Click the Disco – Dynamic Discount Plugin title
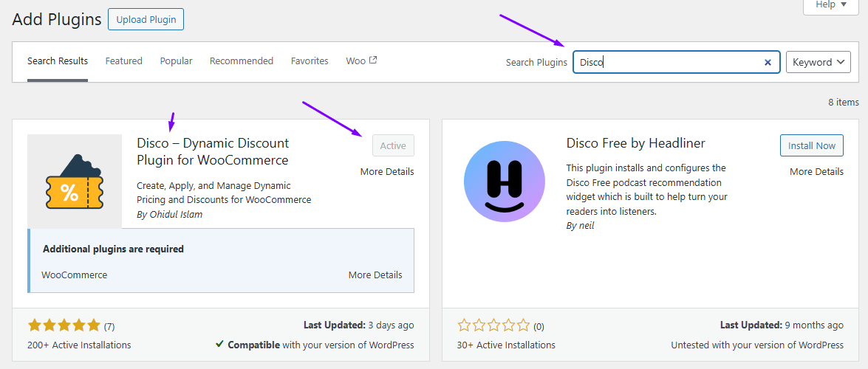Screen dimensions: 868x369 point(213,151)
